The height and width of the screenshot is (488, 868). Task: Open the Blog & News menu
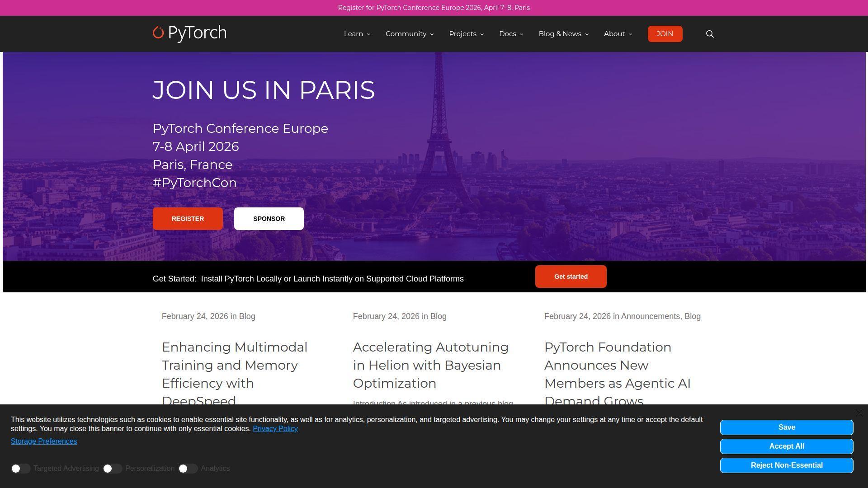563,34
